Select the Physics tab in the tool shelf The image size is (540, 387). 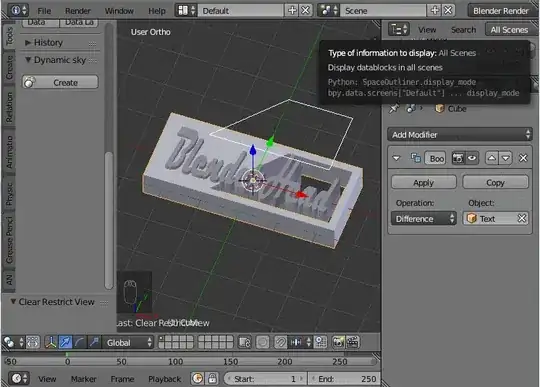click(10, 194)
